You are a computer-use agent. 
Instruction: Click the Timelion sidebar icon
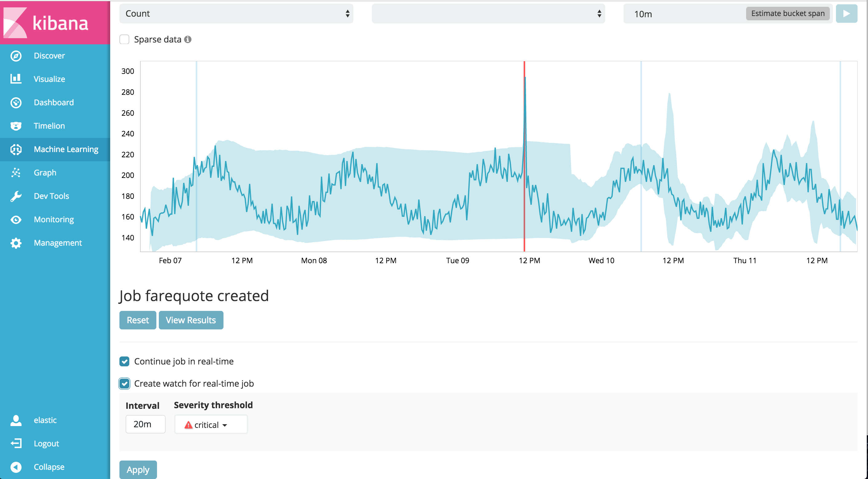coord(16,124)
